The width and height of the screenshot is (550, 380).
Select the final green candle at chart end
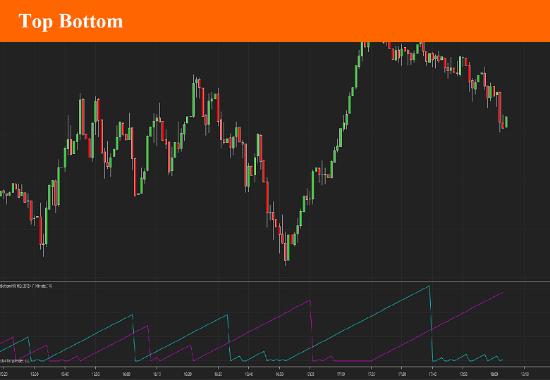click(506, 122)
